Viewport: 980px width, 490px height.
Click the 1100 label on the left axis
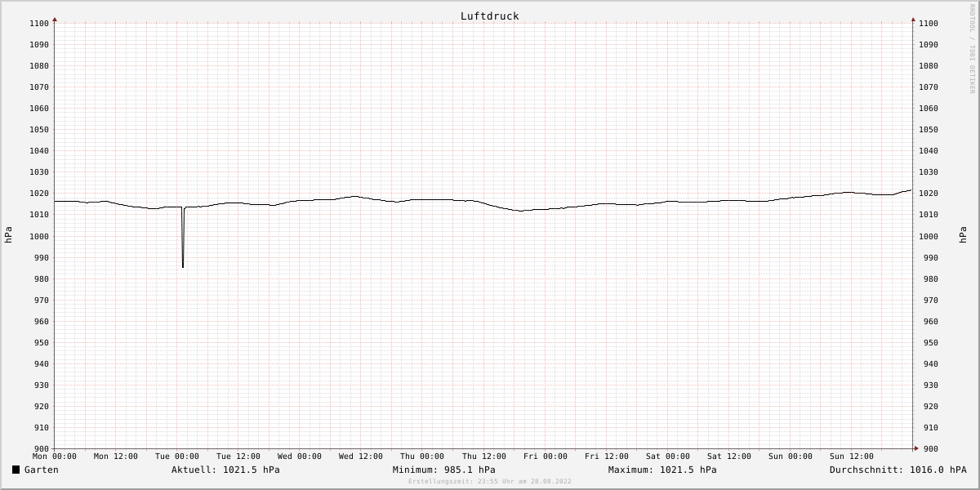[40, 24]
